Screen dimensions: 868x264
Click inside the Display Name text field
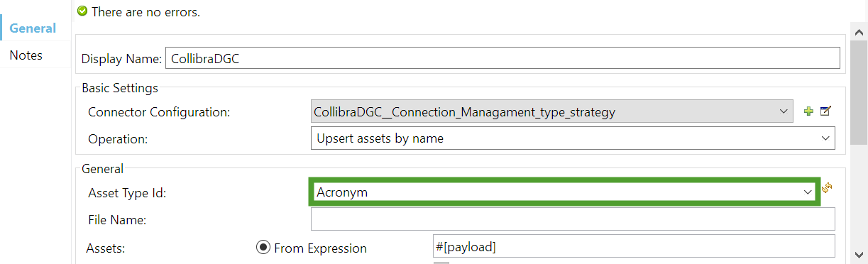pos(502,59)
